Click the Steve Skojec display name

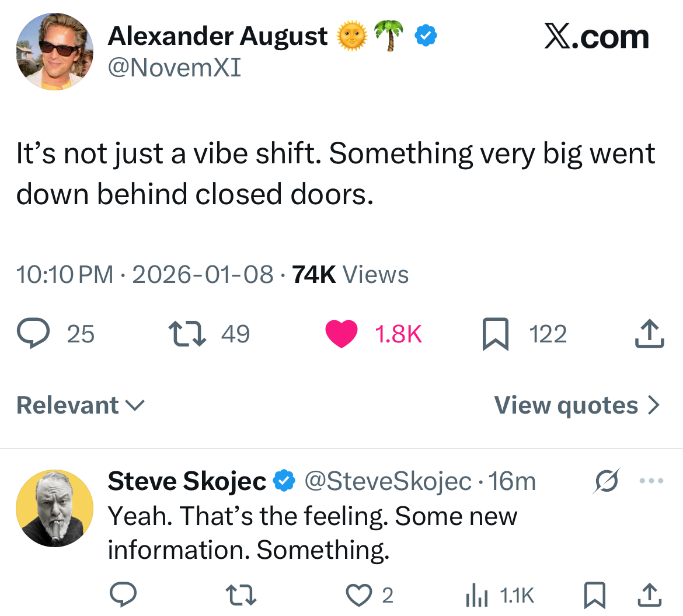pos(187,481)
